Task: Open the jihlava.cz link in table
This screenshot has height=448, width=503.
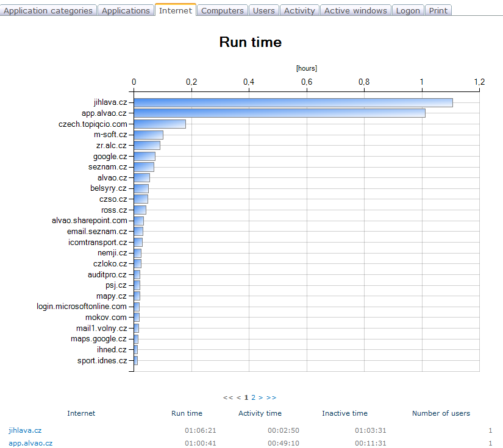Action: 25,430
